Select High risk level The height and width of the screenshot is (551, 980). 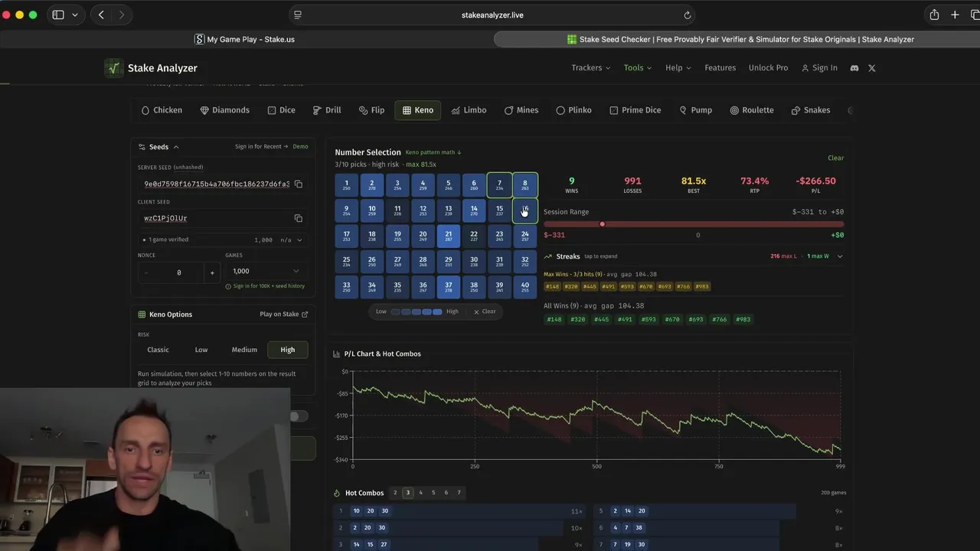pyautogui.click(x=288, y=350)
